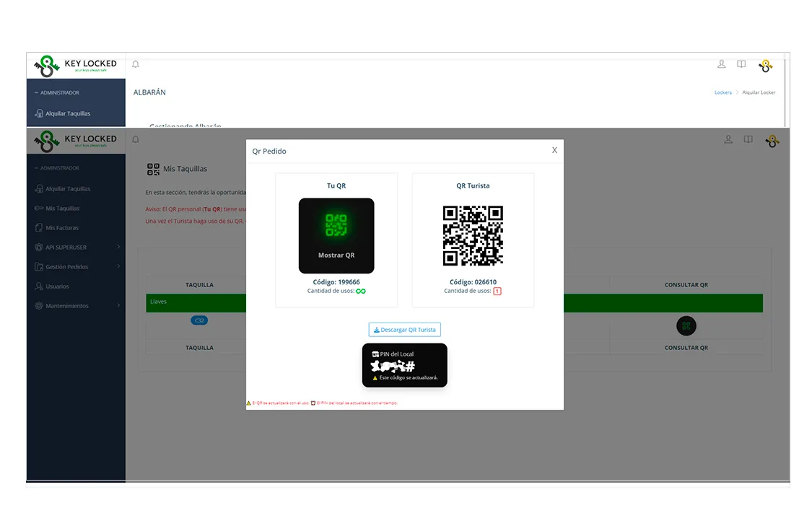Click the QR Turista code image
812x508 pixels.
[x=473, y=236]
